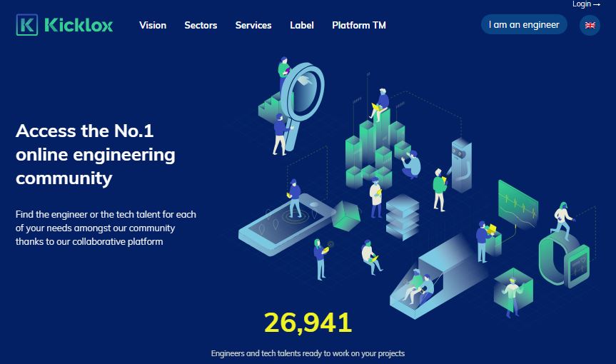Click the 'Access the No.1 online engineering community' heading

(x=96, y=154)
